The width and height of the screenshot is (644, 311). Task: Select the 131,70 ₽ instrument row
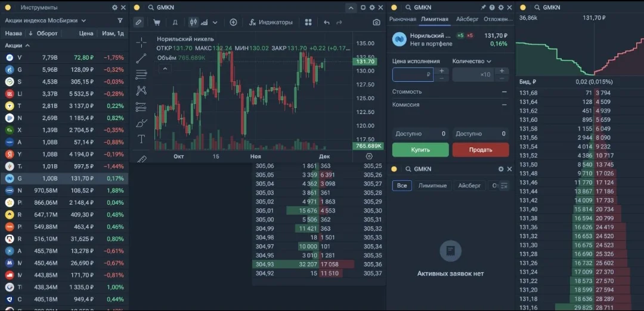pos(64,178)
